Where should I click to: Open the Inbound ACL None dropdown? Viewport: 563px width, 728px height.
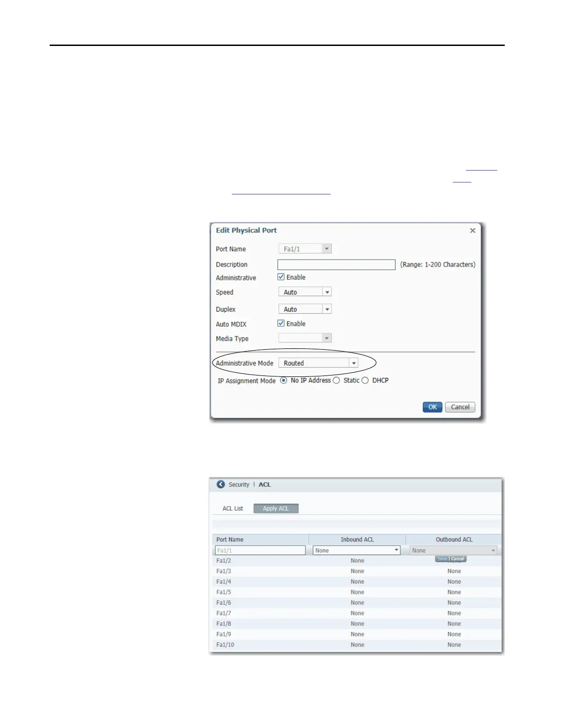coord(356,550)
